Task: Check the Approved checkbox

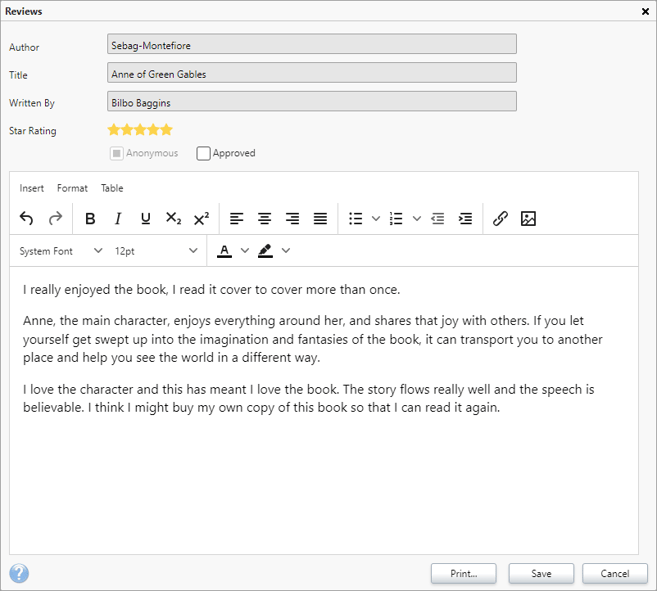Action: [x=203, y=153]
